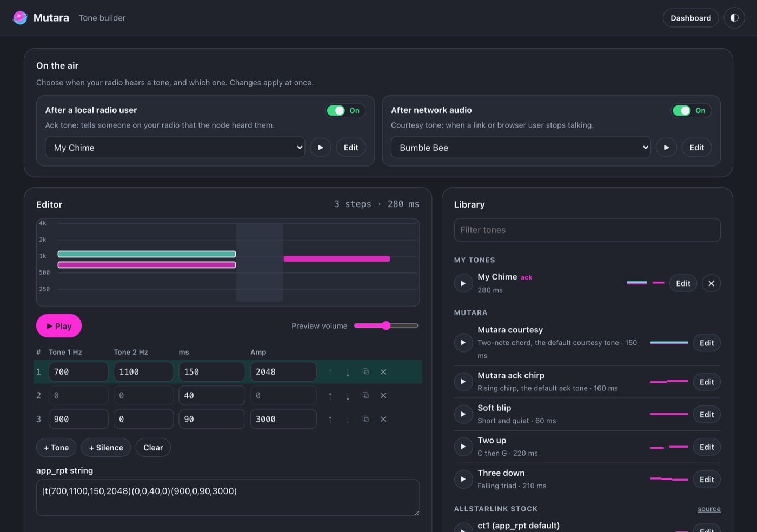The width and height of the screenshot is (757, 532).
Task: Toggle the dark/light theme icon
Action: [x=734, y=18]
